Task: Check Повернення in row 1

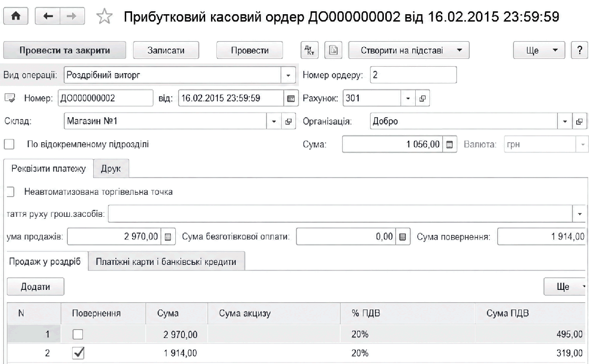Action: 78,335
